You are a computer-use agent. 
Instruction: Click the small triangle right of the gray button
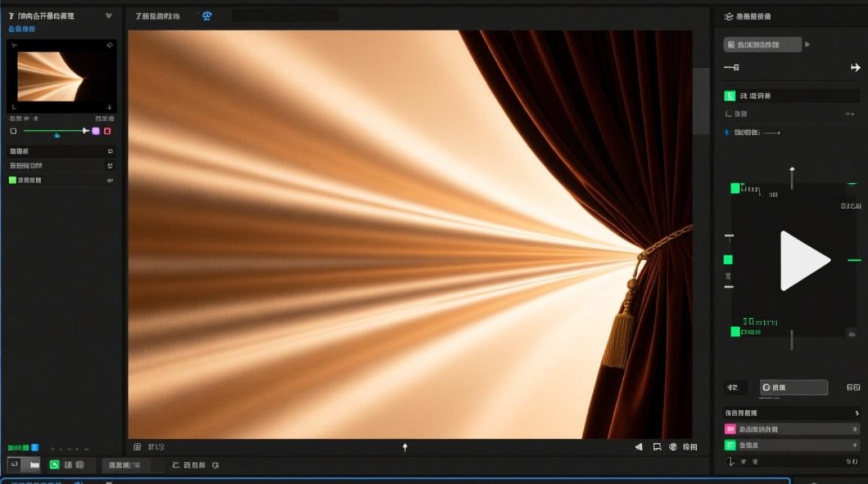(x=807, y=45)
